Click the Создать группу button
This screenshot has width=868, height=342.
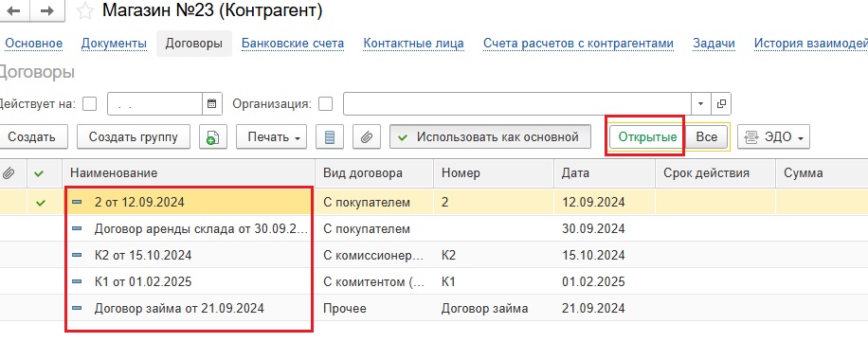134,137
